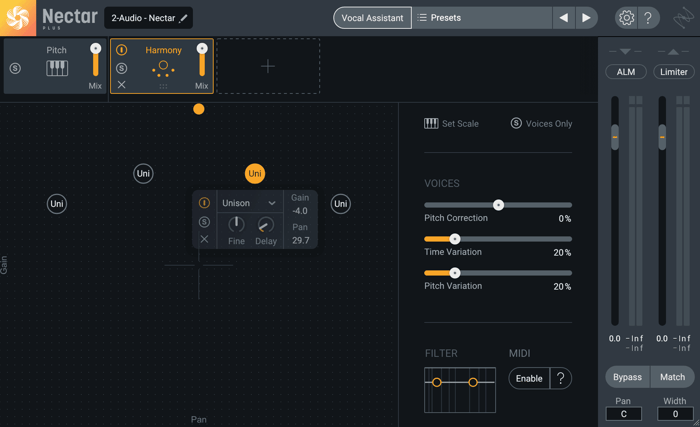The image size is (700, 427).
Task: Click the voice Pan value 29.7
Action: tap(300, 241)
